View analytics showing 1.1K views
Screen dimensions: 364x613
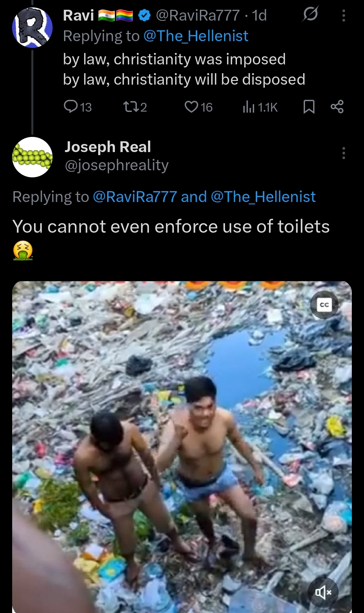click(x=260, y=107)
